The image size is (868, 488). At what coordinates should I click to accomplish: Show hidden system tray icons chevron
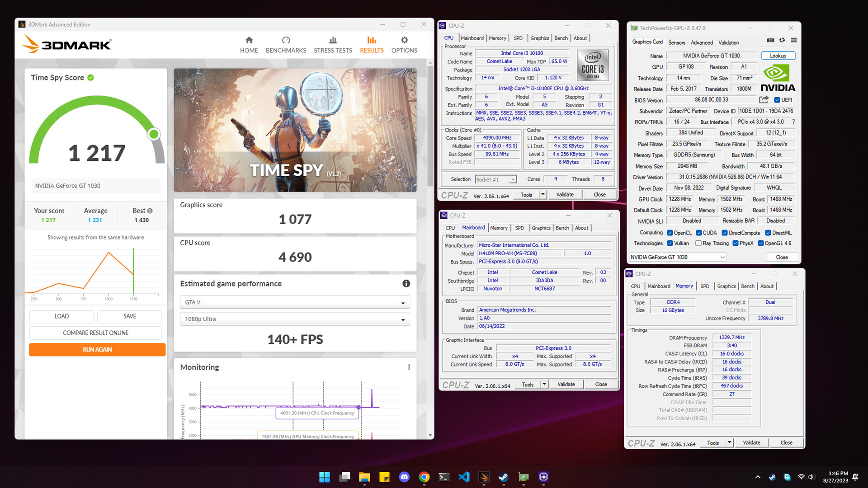point(758,477)
